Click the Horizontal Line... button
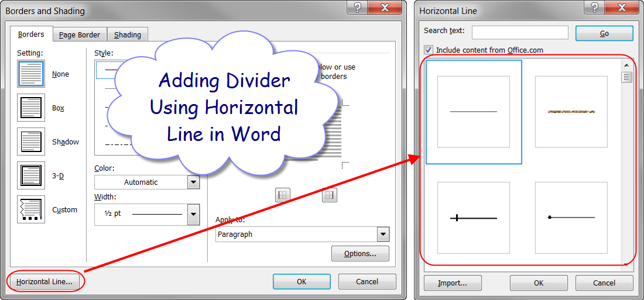 click(x=45, y=282)
